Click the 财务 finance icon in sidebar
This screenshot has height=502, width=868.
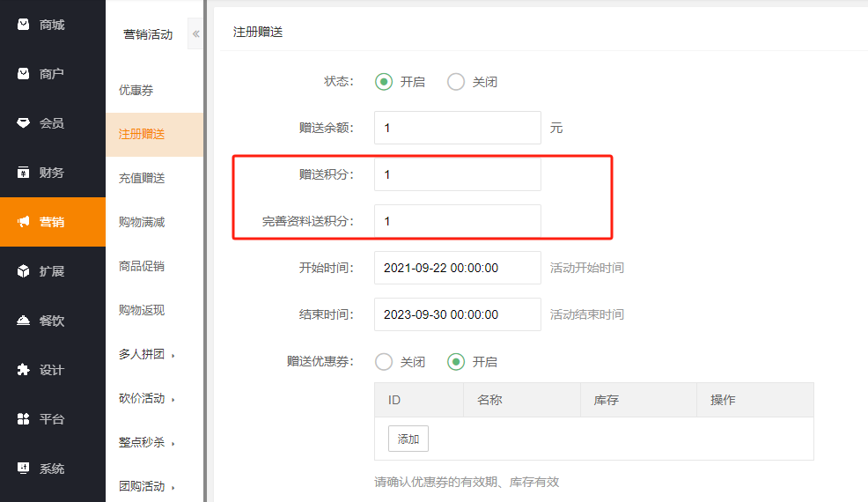(x=24, y=173)
